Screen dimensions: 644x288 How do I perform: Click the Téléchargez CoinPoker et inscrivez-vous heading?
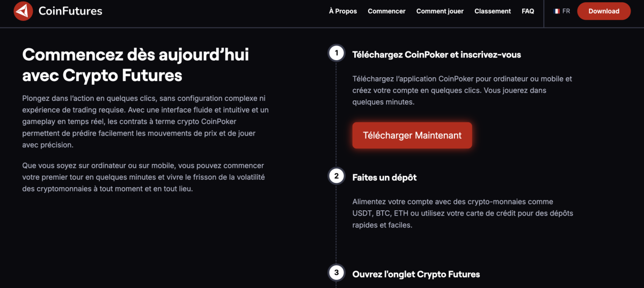436,55
